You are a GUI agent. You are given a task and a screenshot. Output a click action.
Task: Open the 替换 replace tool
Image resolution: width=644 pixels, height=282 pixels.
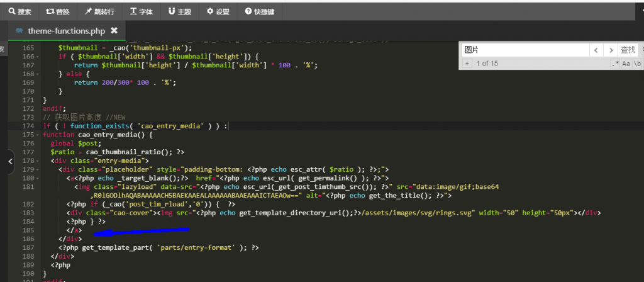pyautogui.click(x=59, y=11)
